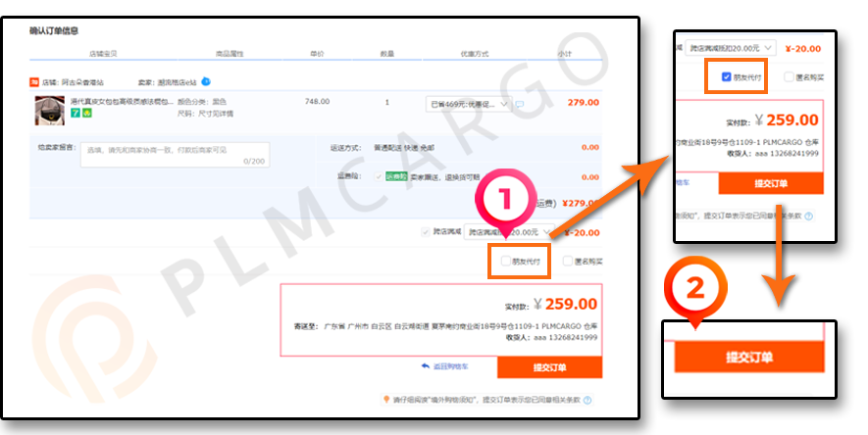Click 提交订单 in the main order form

(x=549, y=367)
